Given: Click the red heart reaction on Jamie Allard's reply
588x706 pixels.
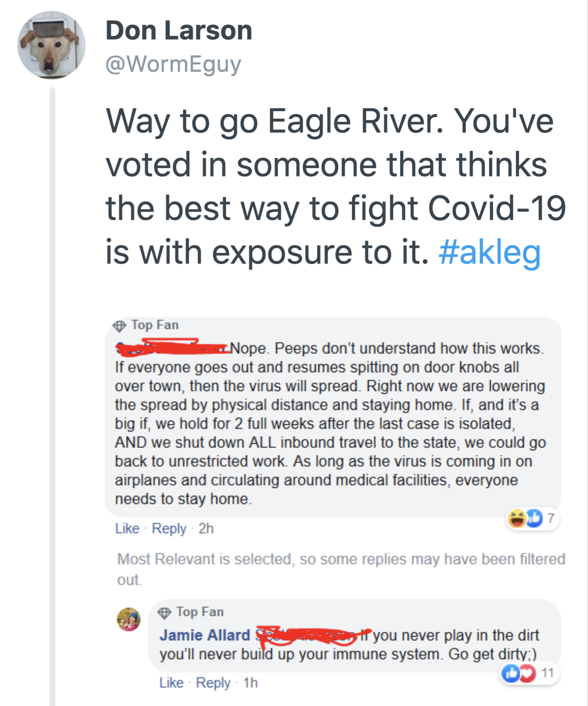Looking at the screenshot, I should point(527,673).
